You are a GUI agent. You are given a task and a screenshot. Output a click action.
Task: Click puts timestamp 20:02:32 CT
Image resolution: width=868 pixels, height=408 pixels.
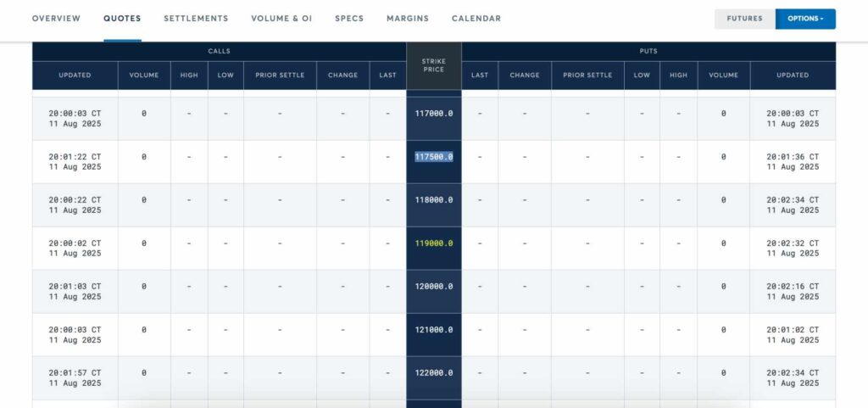tap(793, 243)
